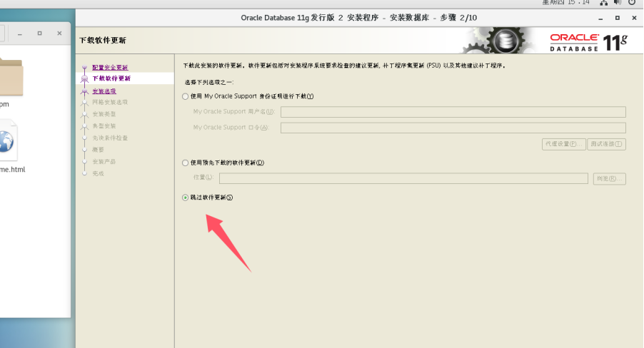Click the 概要 step in sidebar
The width and height of the screenshot is (644, 348).
point(98,150)
